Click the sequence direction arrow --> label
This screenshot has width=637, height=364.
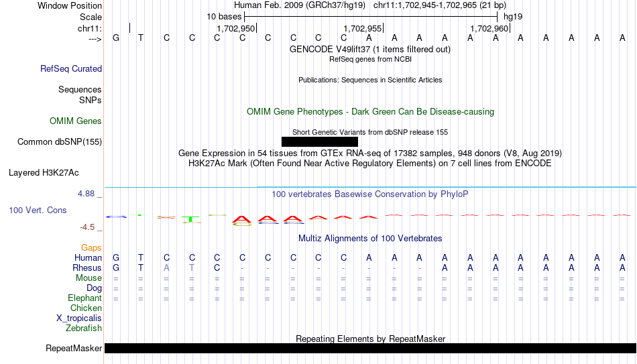click(95, 39)
